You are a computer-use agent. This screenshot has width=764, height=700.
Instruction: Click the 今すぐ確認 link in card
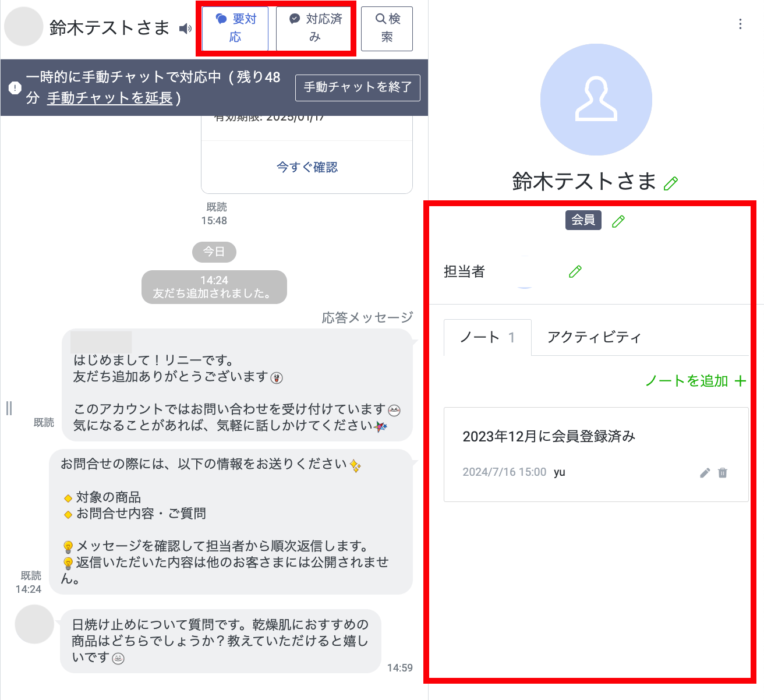click(307, 168)
